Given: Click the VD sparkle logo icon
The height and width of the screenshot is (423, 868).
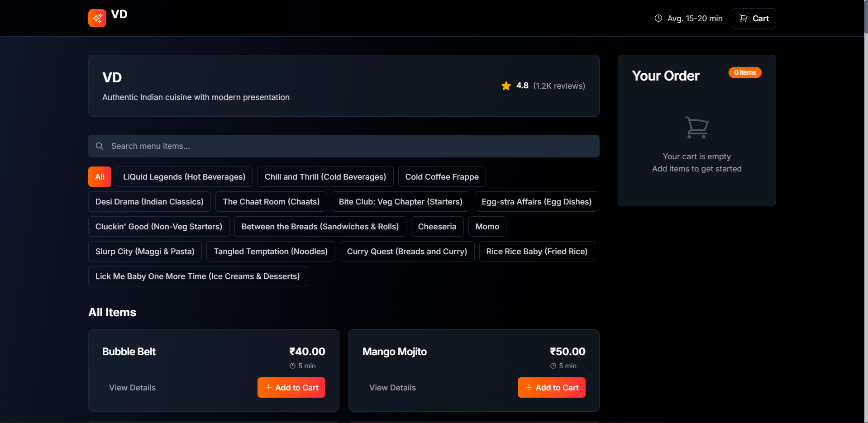Looking at the screenshot, I should [x=97, y=18].
